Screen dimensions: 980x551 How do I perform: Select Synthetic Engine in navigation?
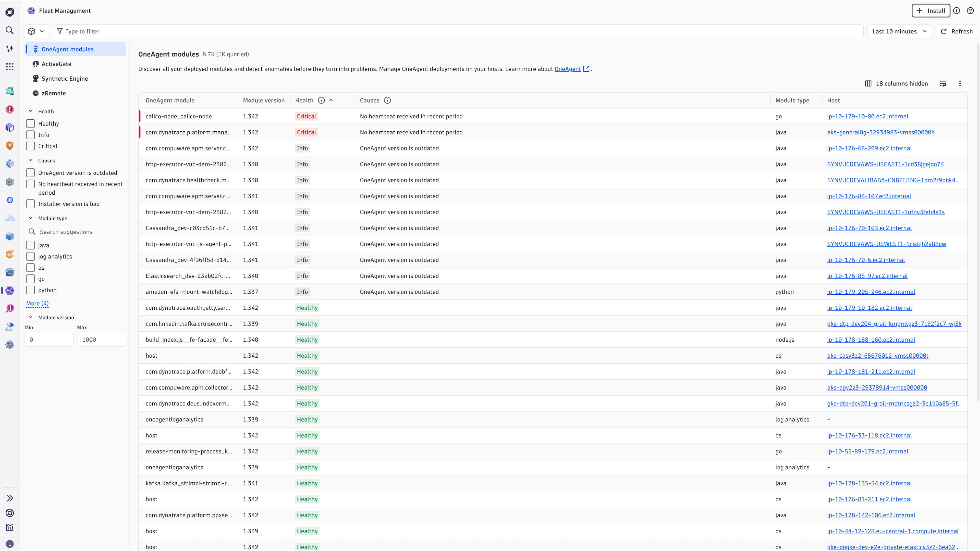pos(75,79)
